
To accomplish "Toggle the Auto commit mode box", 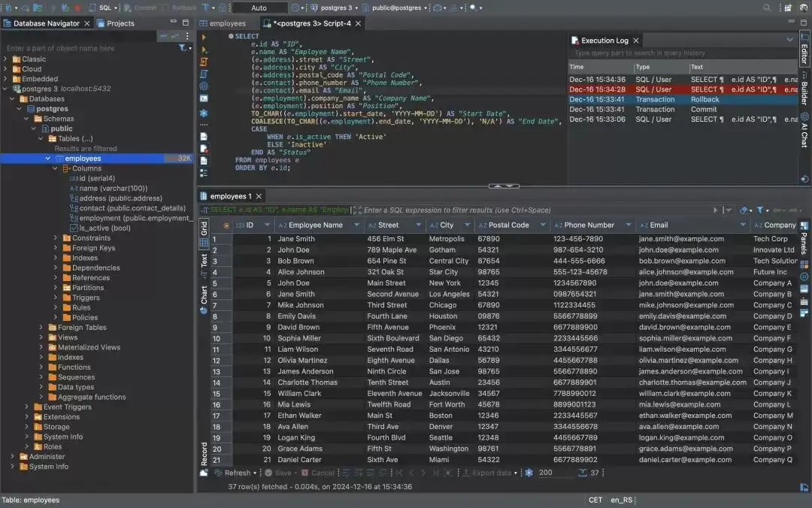I will (259, 8).
